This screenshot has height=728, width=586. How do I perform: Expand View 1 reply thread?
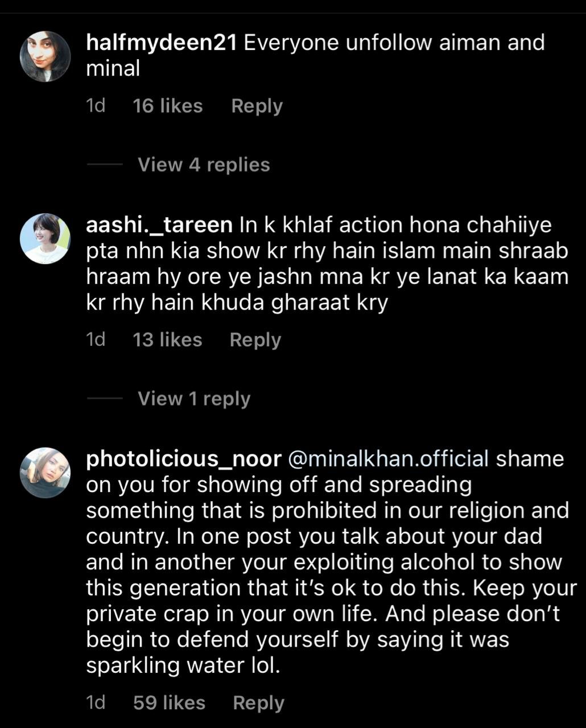[194, 399]
